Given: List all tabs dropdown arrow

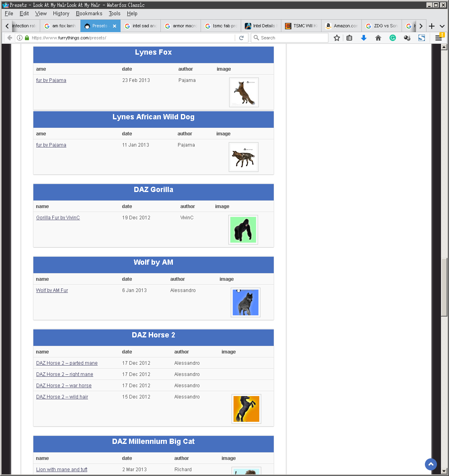Looking at the screenshot, I should pos(442,26).
